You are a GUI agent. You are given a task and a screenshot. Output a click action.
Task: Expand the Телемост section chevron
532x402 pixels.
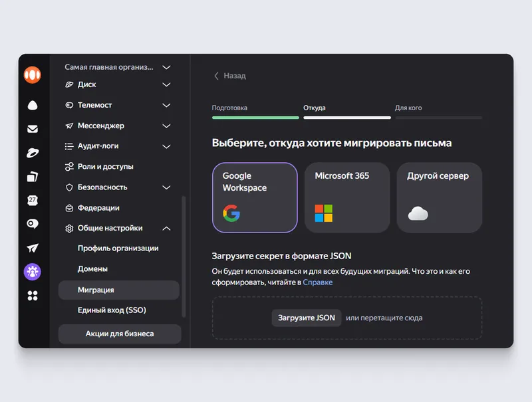[166, 106]
